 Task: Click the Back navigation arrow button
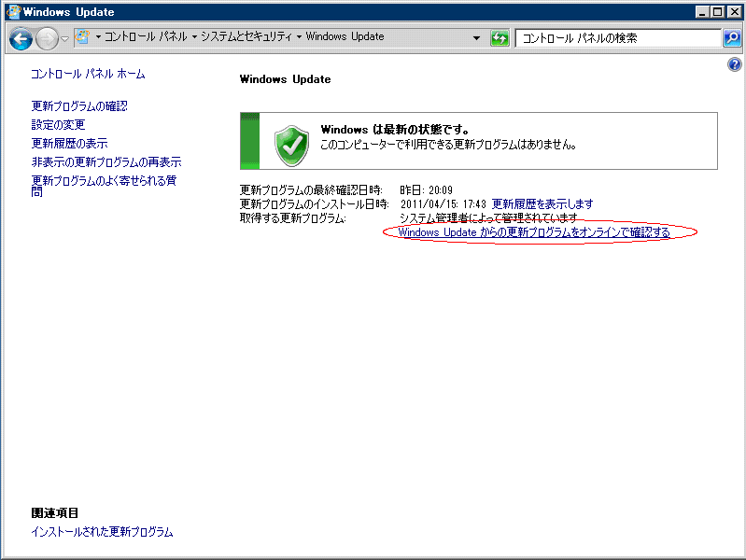click(x=21, y=38)
